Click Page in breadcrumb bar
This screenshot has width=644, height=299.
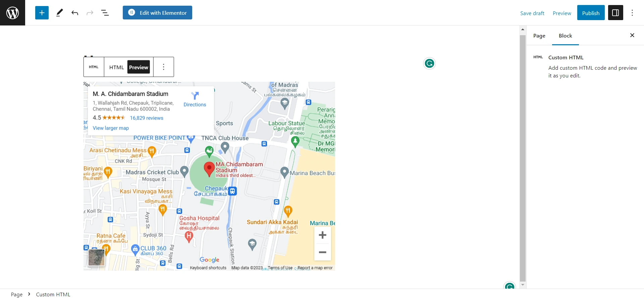tap(17, 294)
